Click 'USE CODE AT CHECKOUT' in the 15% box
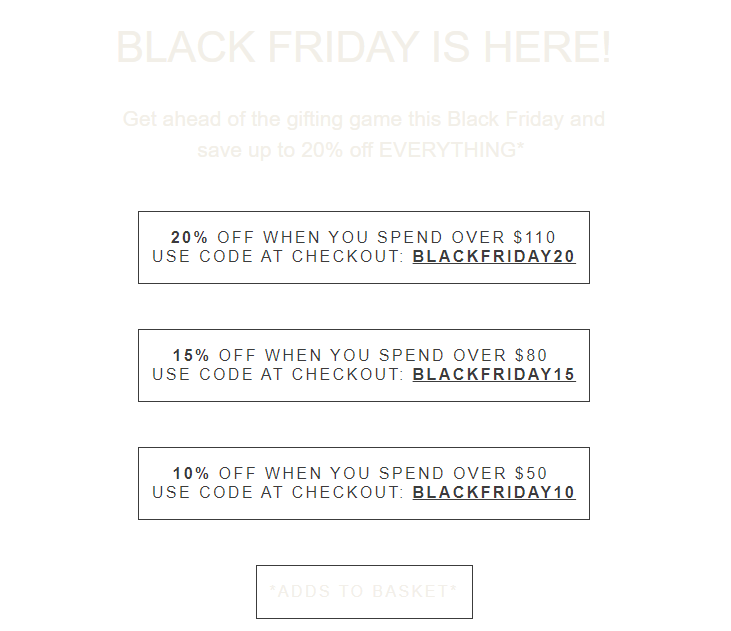 (278, 374)
